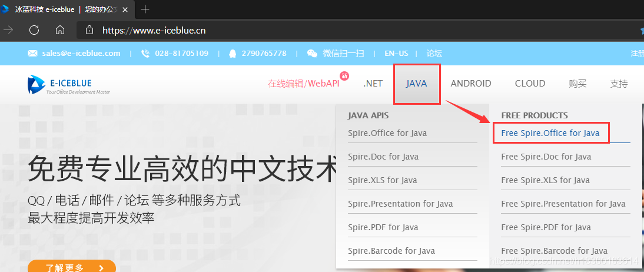Select Spire.Office for Java

(387, 133)
